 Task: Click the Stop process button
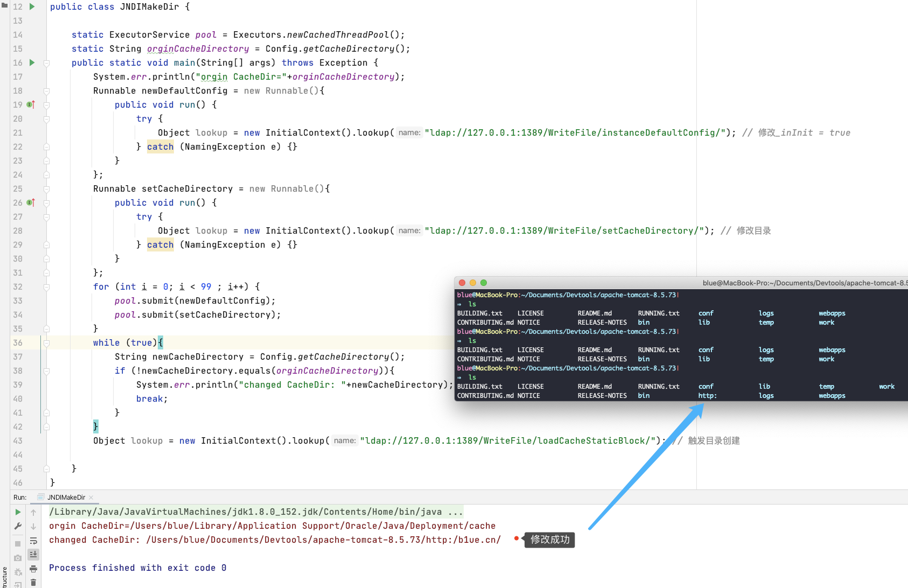(18, 544)
